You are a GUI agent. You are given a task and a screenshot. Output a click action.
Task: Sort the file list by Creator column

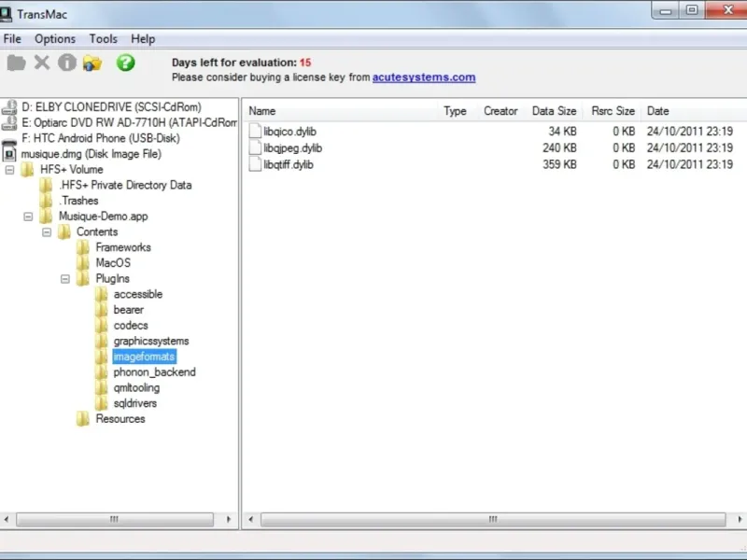click(500, 111)
